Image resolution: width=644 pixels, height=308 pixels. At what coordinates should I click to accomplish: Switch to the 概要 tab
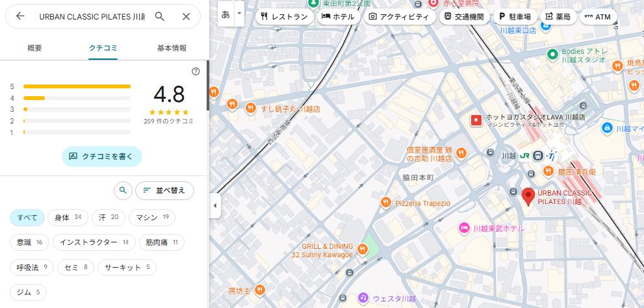click(x=34, y=48)
